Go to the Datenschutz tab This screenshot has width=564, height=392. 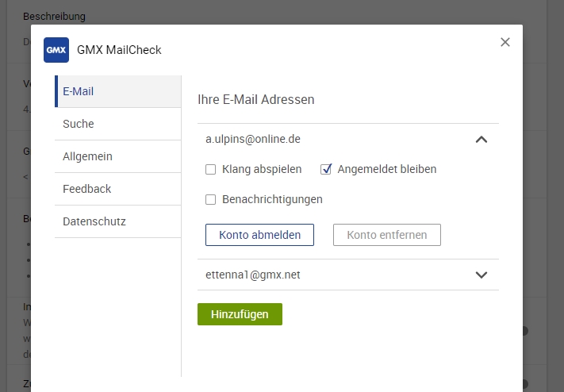pyautogui.click(x=118, y=221)
